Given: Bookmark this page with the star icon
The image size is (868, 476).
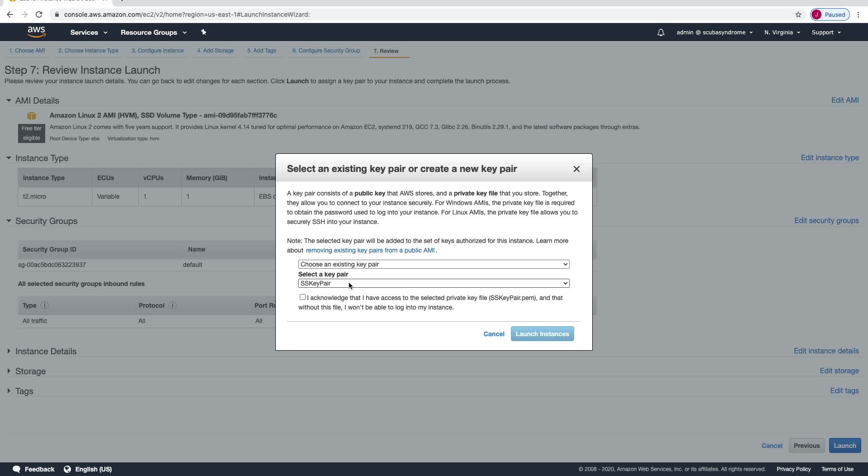Looking at the screenshot, I should [798, 14].
